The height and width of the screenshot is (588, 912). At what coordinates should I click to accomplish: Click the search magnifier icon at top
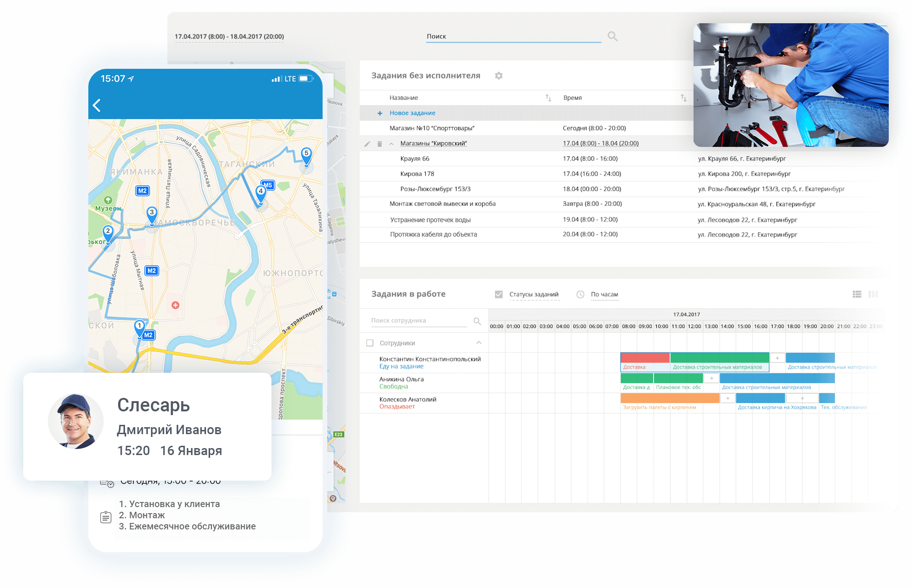(x=613, y=36)
